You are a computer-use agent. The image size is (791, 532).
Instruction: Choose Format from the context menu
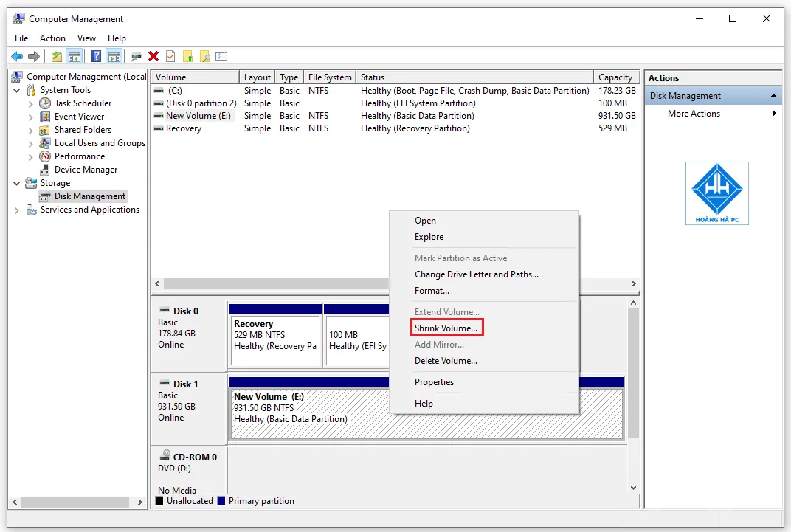432,291
